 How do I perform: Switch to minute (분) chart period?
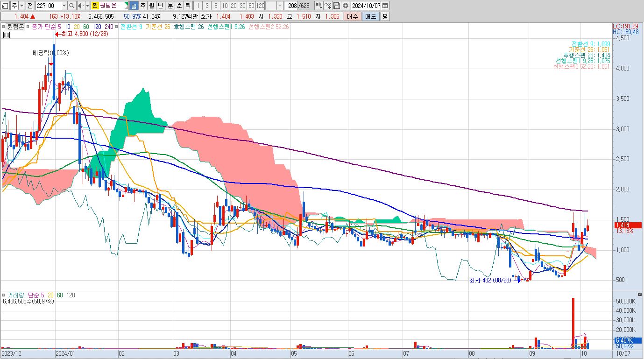pyautogui.click(x=170, y=6)
